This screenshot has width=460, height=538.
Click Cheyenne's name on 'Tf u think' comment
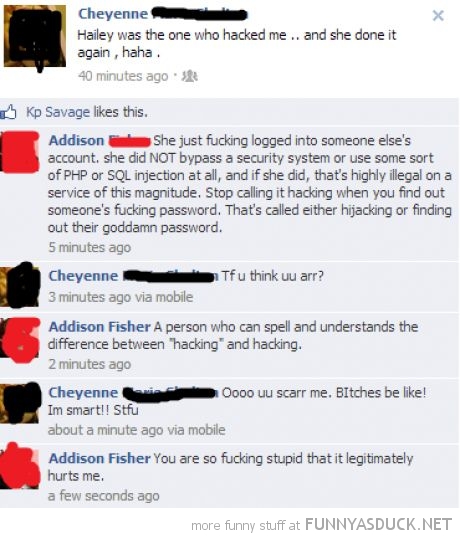point(133,276)
